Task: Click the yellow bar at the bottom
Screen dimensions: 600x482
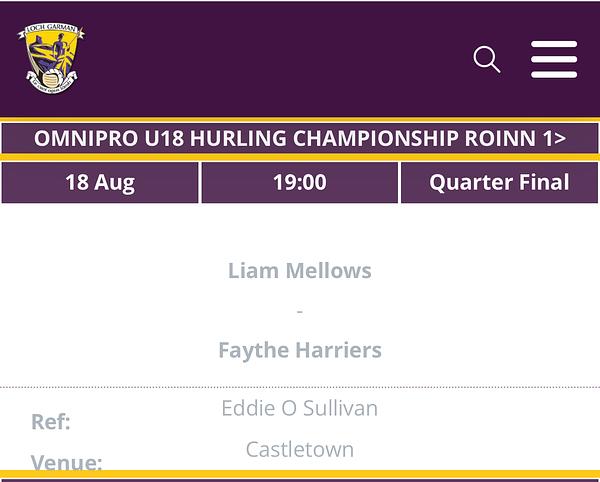Action: (300, 474)
